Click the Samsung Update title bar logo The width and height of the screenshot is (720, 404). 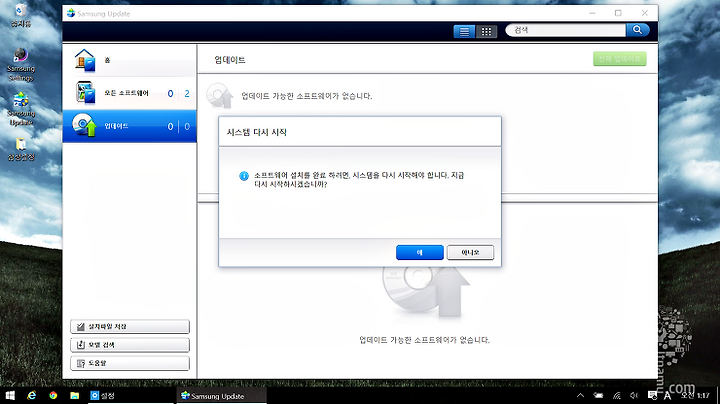pyautogui.click(x=71, y=13)
